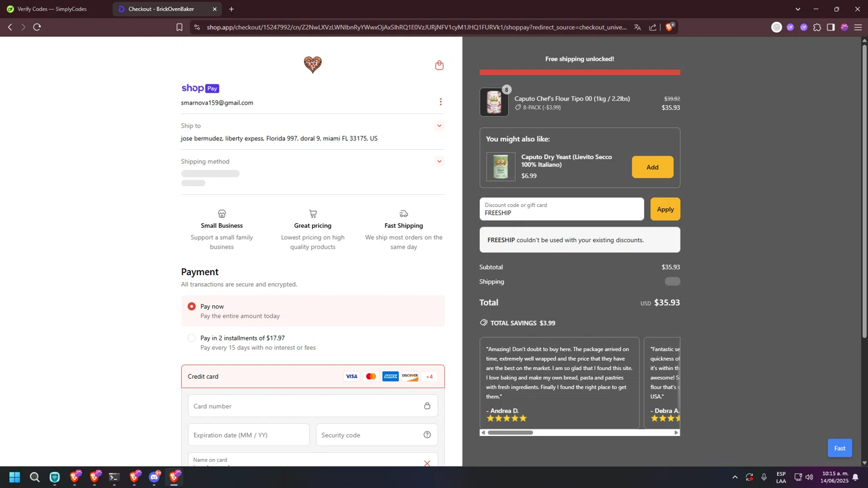868x488 pixels.
Task: Click the Brave Shields lion icon
Action: pyautogui.click(x=670, y=27)
